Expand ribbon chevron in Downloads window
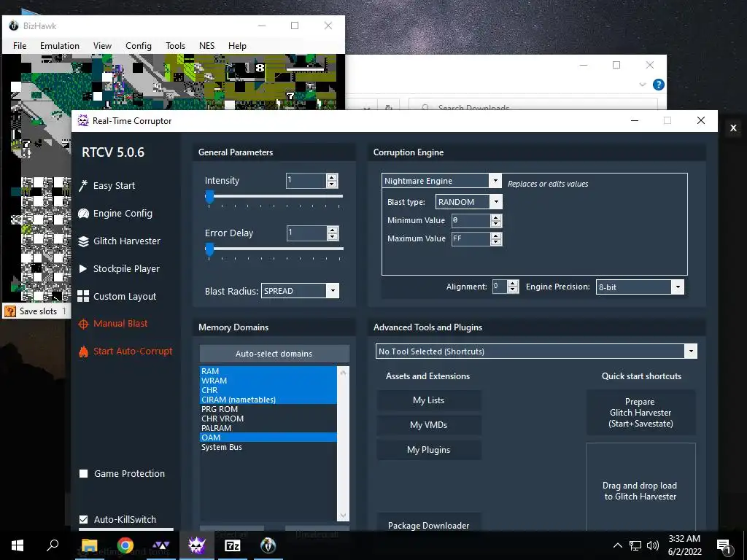Screen dimensions: 747x560 642,85
